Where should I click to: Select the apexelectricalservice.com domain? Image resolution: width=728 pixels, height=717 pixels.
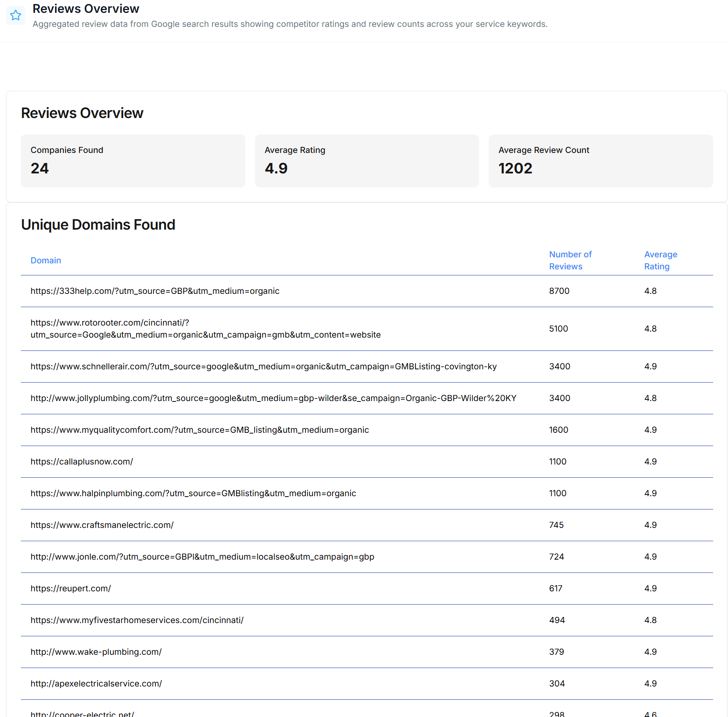(x=96, y=684)
